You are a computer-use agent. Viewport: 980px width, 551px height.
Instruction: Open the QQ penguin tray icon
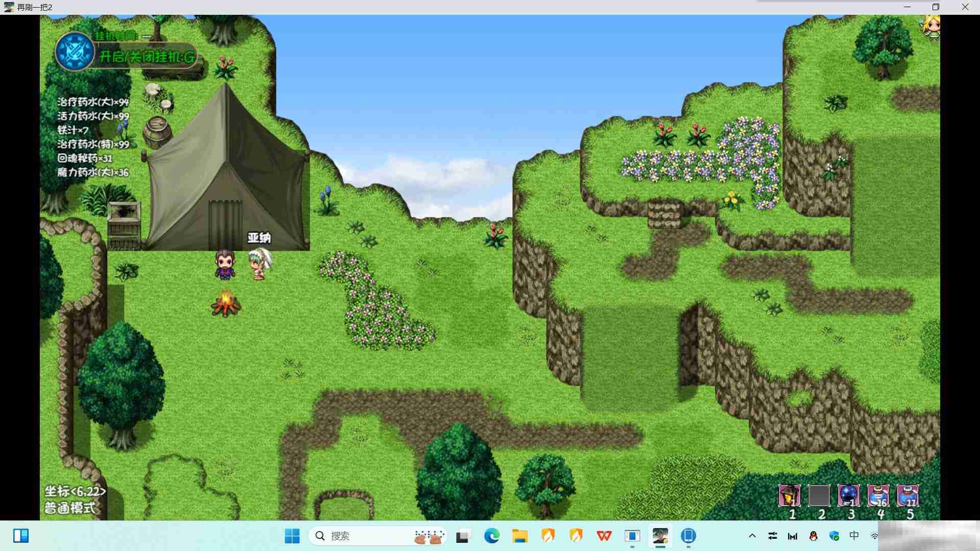click(x=813, y=536)
